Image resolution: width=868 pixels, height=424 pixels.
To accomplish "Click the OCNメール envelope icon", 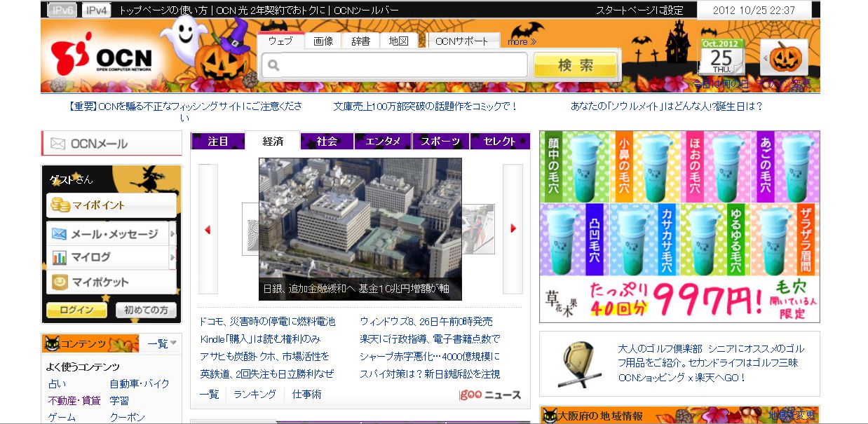I will click(x=56, y=144).
